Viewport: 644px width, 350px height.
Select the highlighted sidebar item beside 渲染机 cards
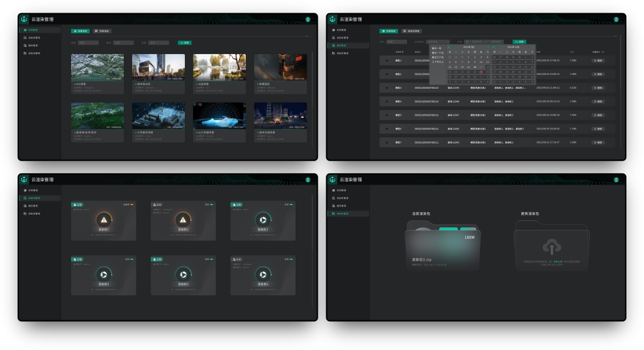[x=40, y=198]
